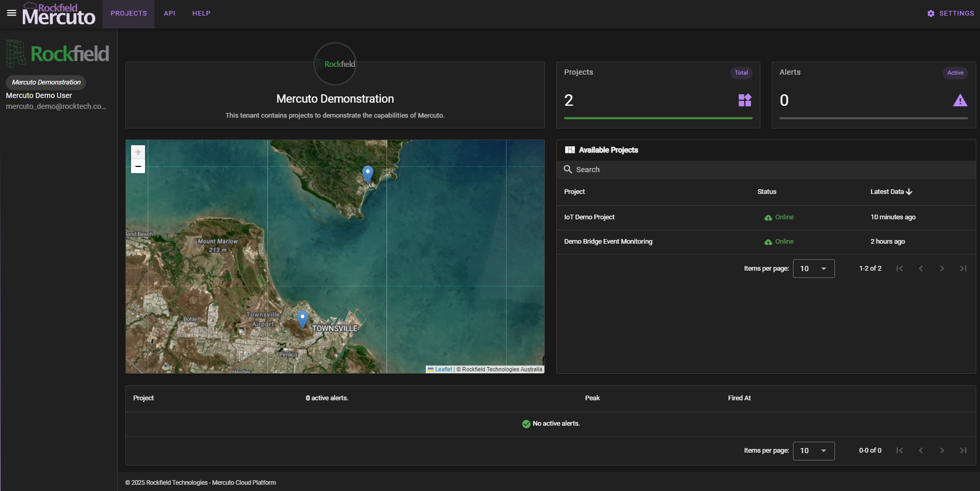This screenshot has width=980, height=491.
Task: Click the Rockfield sidebar logo
Action: coord(57,53)
